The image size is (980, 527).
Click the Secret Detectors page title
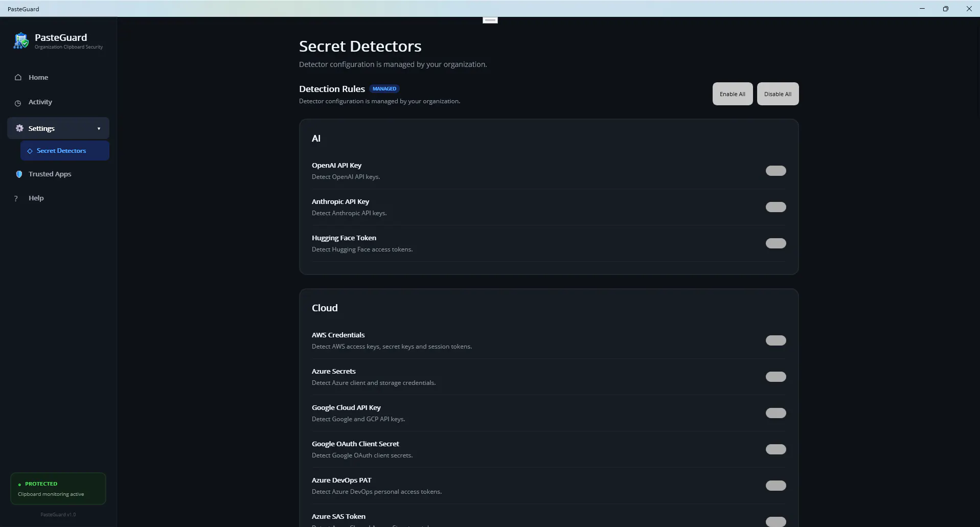tap(360, 47)
